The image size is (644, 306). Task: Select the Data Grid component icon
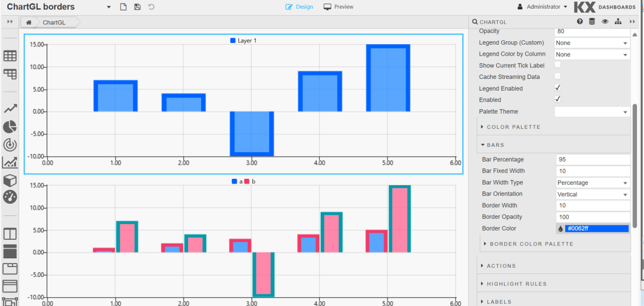(10, 56)
